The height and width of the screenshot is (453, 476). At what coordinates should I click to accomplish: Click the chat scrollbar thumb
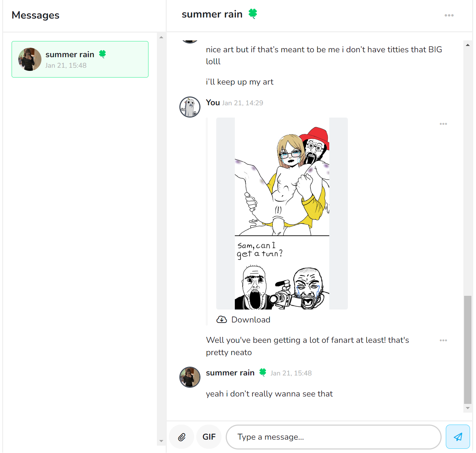point(468,350)
